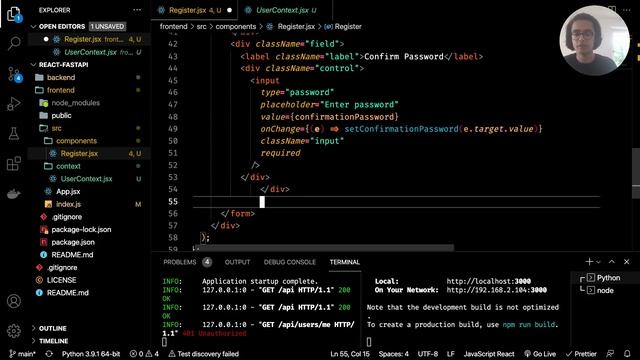Click the main branch status item

[x=23, y=354]
